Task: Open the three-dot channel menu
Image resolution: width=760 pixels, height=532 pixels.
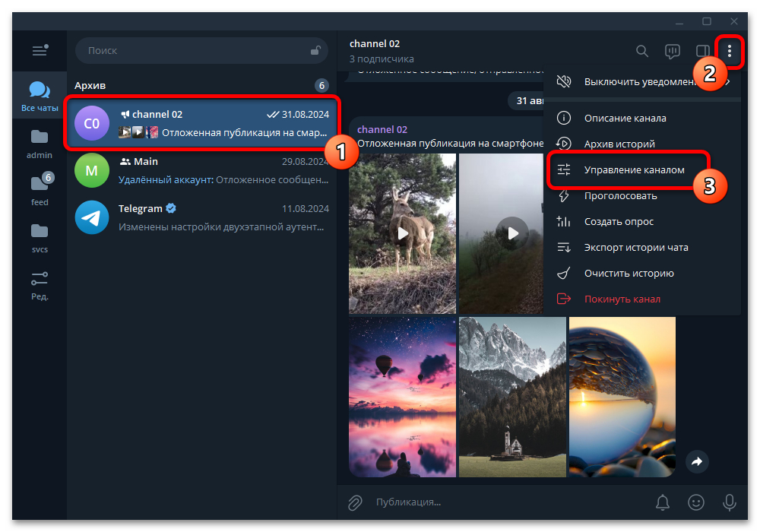Action: pos(730,50)
